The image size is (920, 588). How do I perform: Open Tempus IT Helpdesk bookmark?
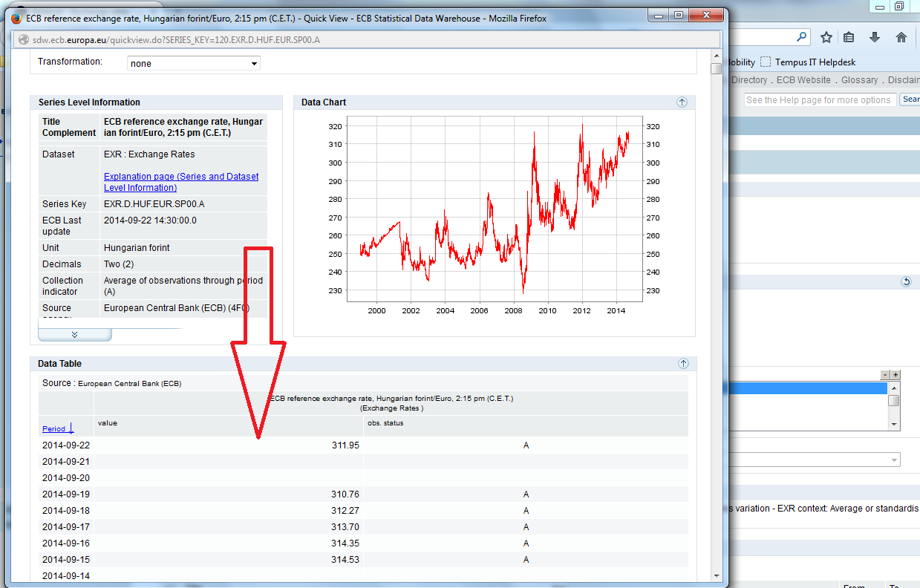point(815,62)
